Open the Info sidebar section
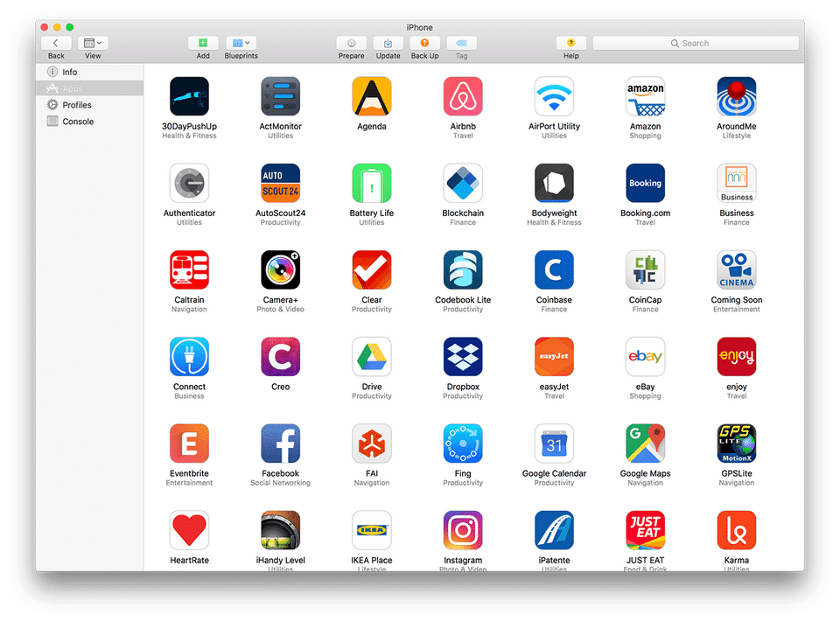Image resolution: width=840 pixels, height=622 pixels. click(x=89, y=72)
